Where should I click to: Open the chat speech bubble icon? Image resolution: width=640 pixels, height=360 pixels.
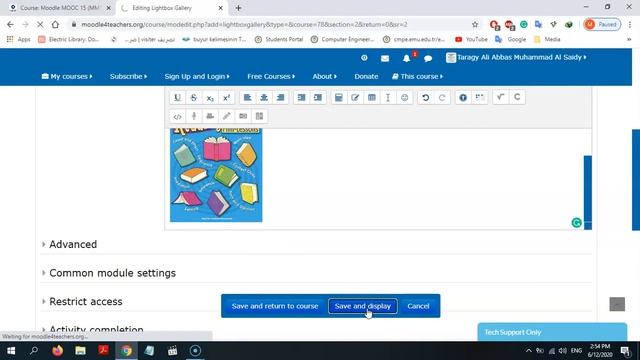click(x=428, y=58)
